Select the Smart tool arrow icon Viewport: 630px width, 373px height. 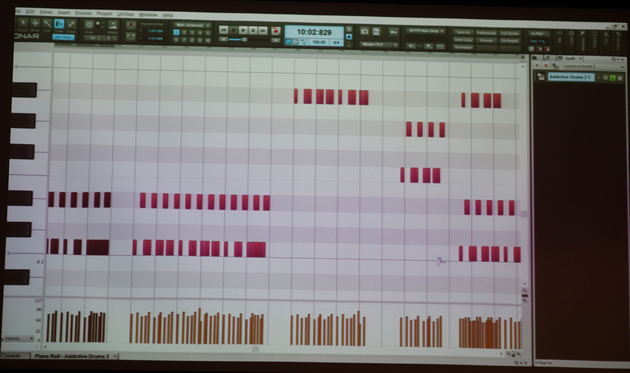tap(23, 23)
